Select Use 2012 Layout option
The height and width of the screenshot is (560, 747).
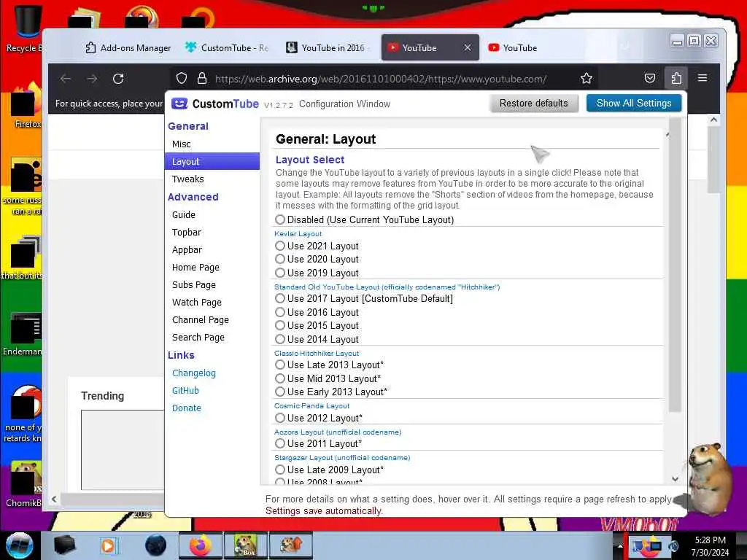pyautogui.click(x=280, y=418)
